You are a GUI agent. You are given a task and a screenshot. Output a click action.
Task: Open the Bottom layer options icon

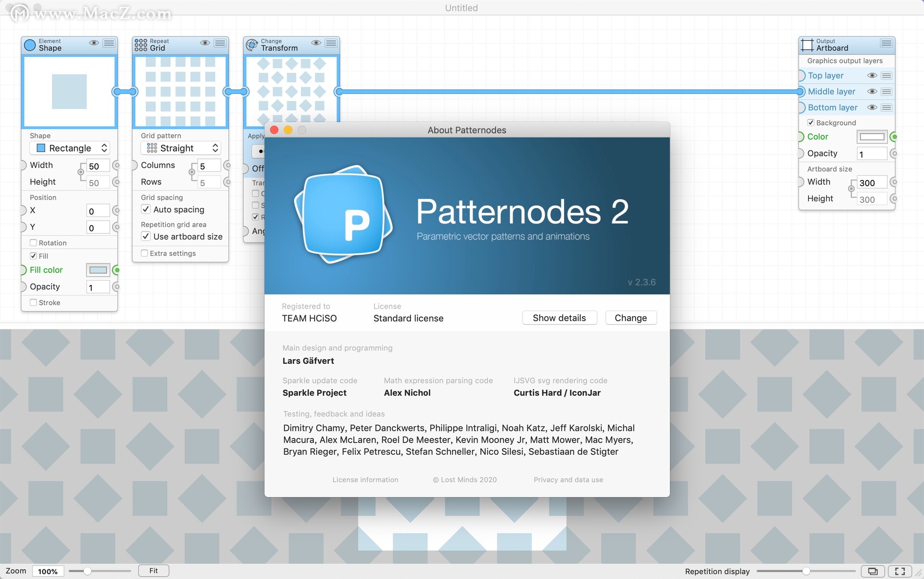click(x=886, y=107)
